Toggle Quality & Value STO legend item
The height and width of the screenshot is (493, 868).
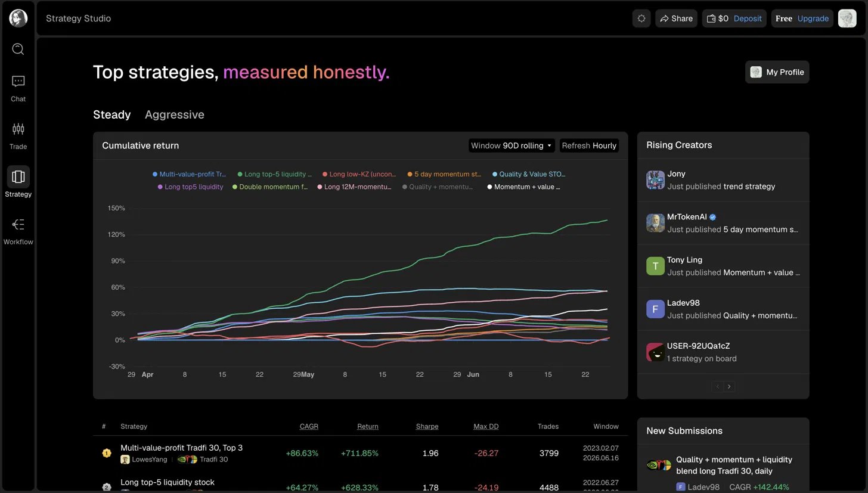(529, 174)
